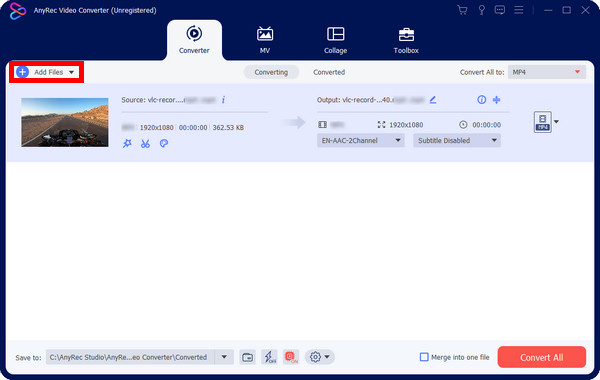Open the Toolbox tab
Viewport: 600px width, 380px height.
[406, 40]
